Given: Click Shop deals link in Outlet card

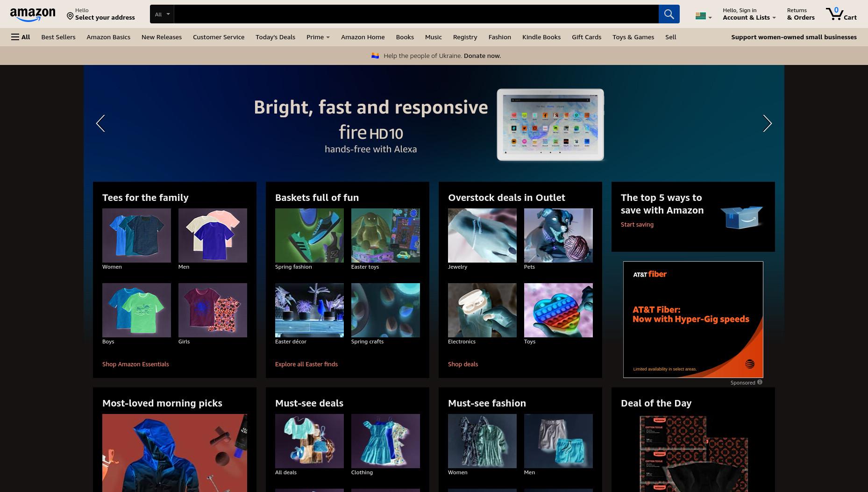Looking at the screenshot, I should coord(463,364).
